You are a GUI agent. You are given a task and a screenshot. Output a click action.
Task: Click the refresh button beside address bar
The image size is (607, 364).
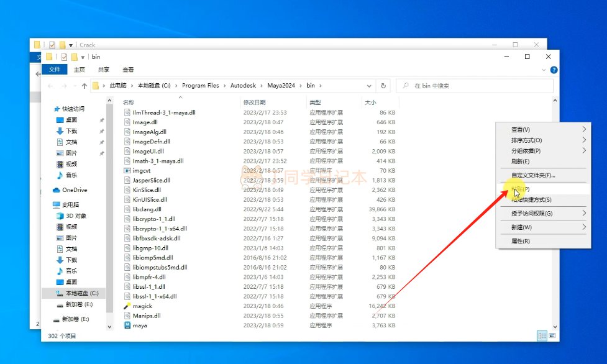click(x=383, y=86)
